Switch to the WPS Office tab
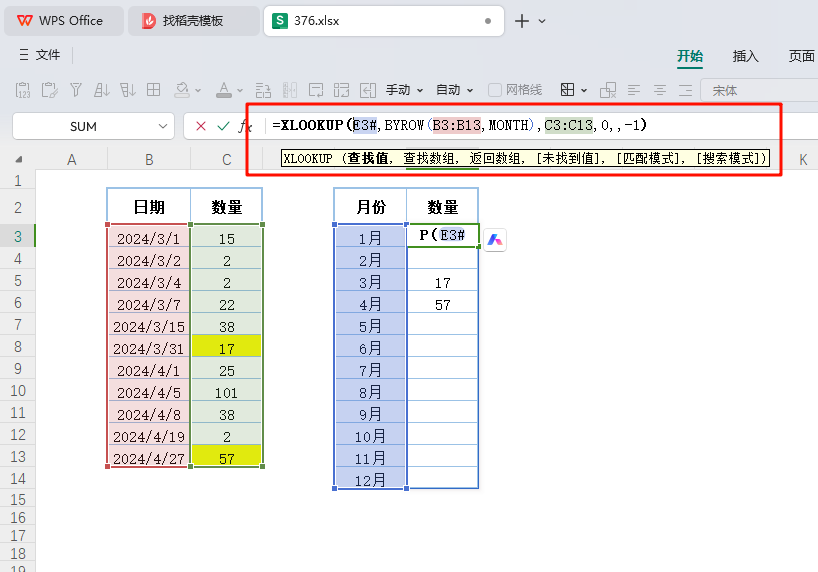This screenshot has width=818, height=572. 64,21
